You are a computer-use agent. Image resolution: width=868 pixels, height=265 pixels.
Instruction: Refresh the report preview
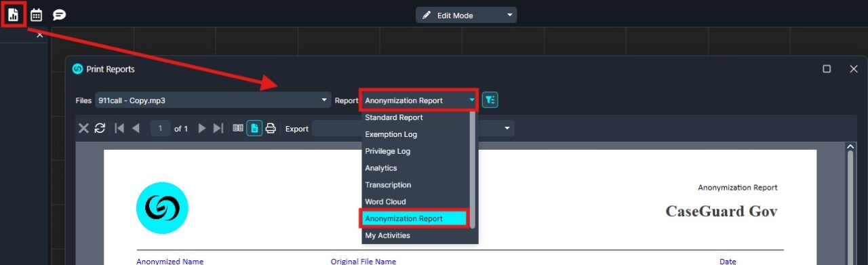point(100,128)
